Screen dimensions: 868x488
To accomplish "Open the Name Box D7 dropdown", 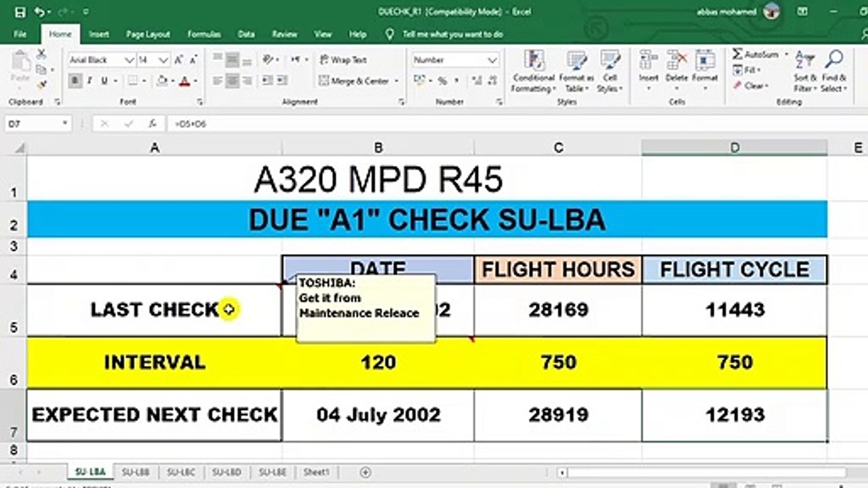I will (x=65, y=124).
